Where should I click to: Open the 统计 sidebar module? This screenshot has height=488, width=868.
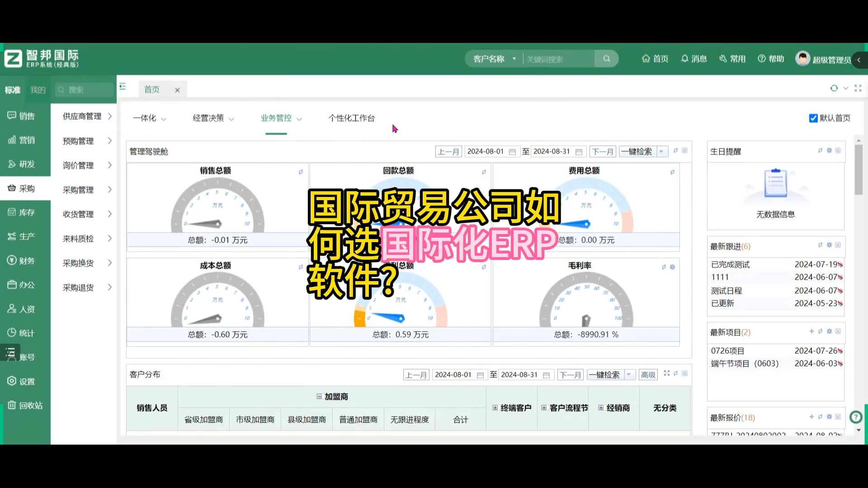(21, 333)
